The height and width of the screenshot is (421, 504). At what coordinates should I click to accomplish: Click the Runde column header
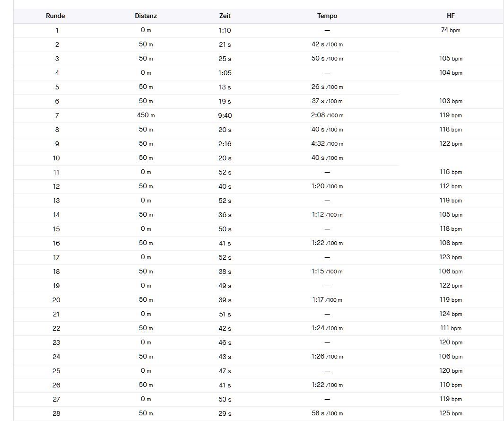pos(55,16)
